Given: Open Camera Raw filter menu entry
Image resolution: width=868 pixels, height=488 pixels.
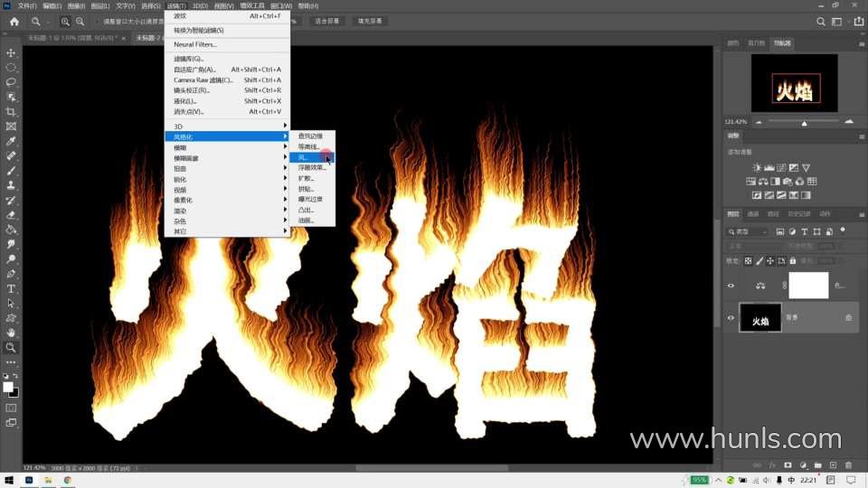Looking at the screenshot, I should point(227,80).
